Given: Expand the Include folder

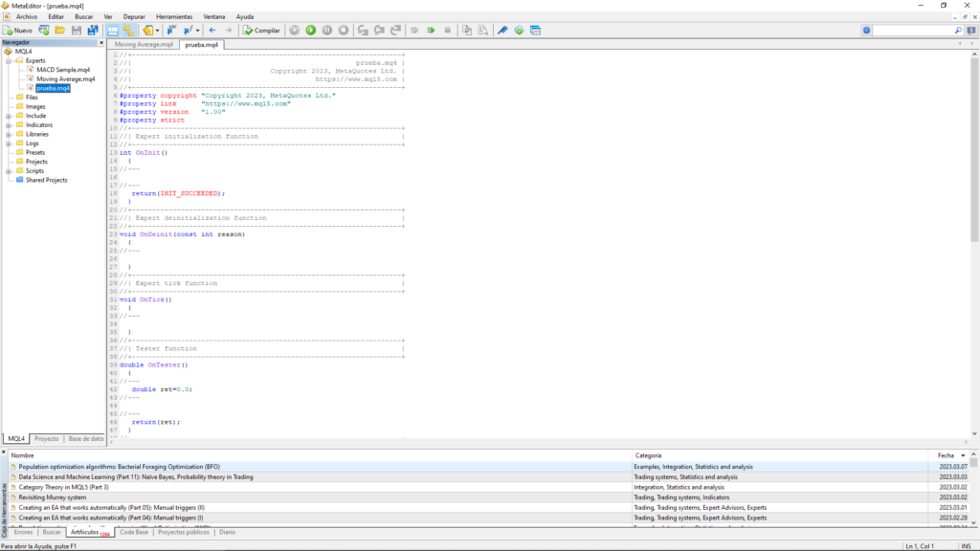Looking at the screenshot, I should point(9,116).
